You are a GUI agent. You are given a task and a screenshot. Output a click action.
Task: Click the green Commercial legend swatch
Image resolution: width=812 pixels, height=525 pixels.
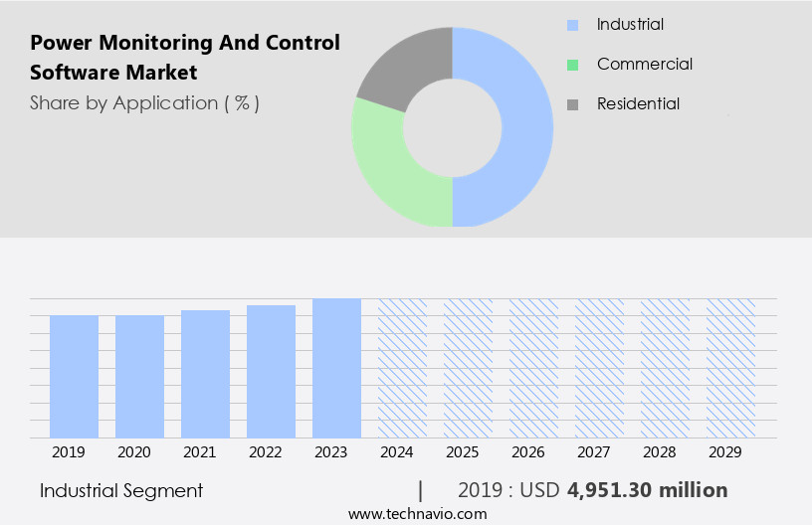(x=572, y=65)
